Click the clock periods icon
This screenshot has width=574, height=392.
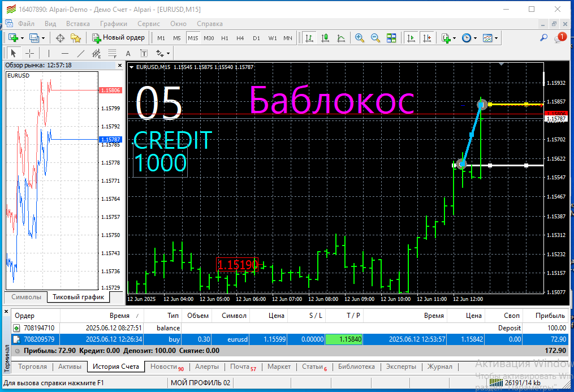(467, 38)
